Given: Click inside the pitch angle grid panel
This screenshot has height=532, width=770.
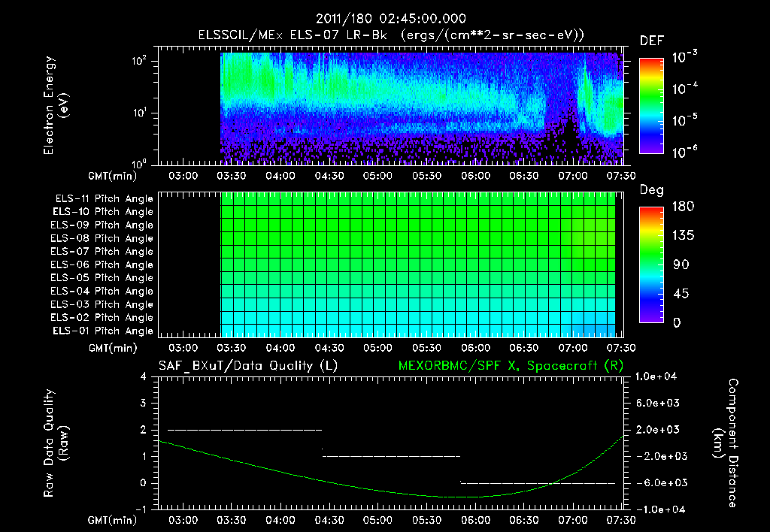Looking at the screenshot, I should pos(391,264).
